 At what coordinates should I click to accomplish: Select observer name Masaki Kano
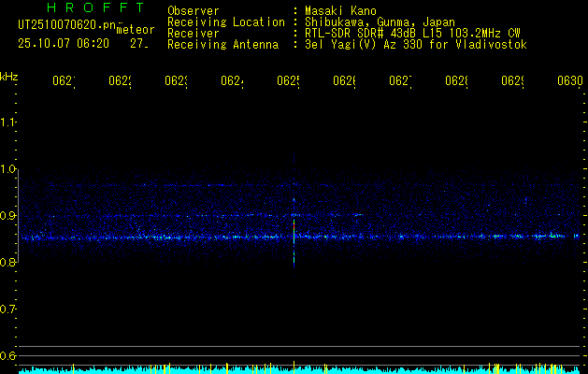[340, 11]
